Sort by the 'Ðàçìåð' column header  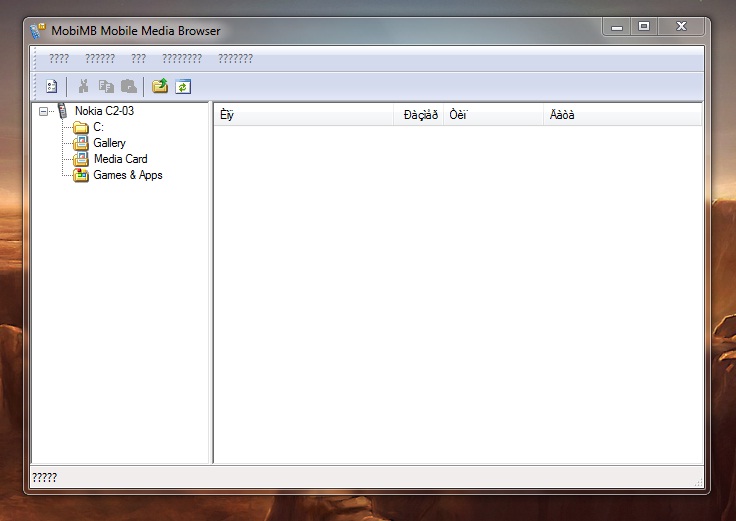click(x=418, y=115)
